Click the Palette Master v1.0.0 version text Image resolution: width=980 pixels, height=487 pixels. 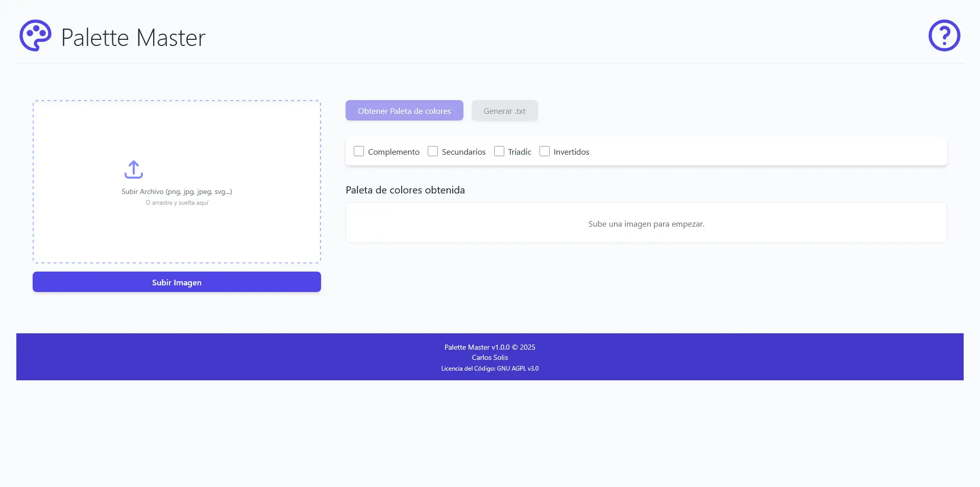489,347
